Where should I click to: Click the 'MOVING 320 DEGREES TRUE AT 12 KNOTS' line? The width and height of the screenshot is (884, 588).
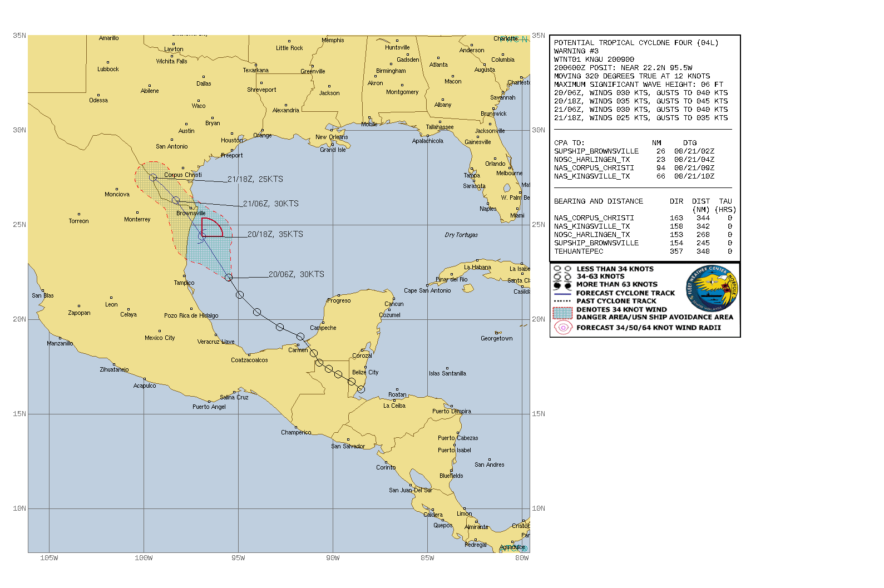[x=632, y=76]
